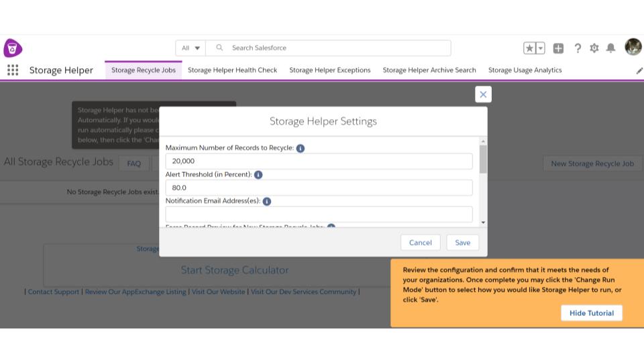Click the scroll down arrow in dialog
The image size is (644, 362).
click(483, 223)
